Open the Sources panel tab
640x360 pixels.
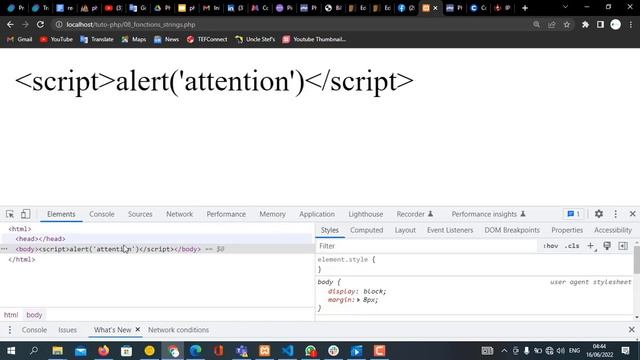coord(140,214)
